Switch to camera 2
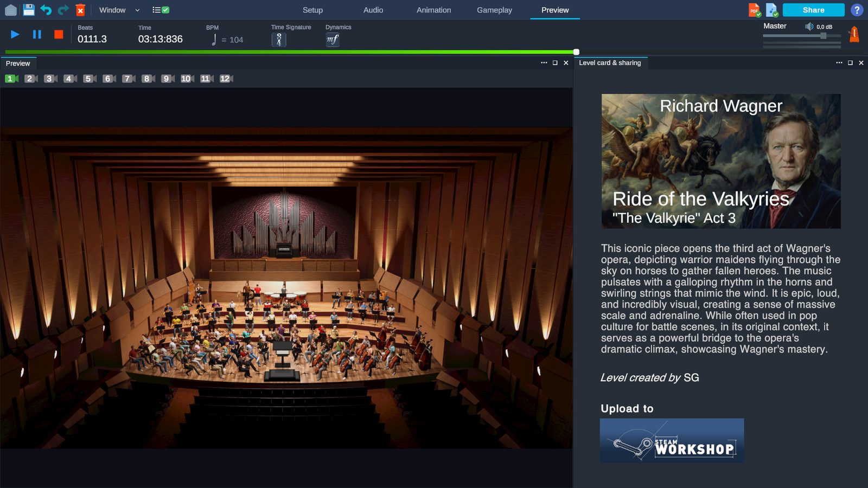Viewport: 868px width, 488px height. click(31, 79)
